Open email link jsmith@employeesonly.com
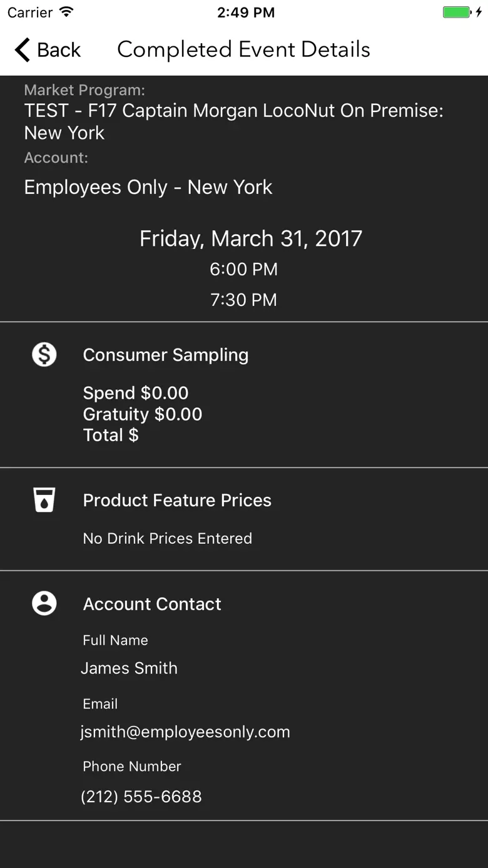The height and width of the screenshot is (868, 488). [x=185, y=732]
